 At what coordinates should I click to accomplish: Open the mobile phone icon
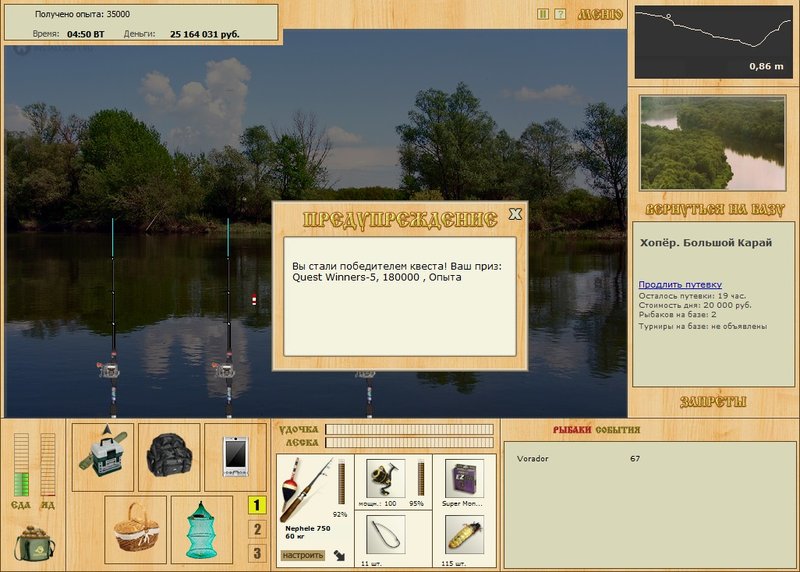click(235, 457)
